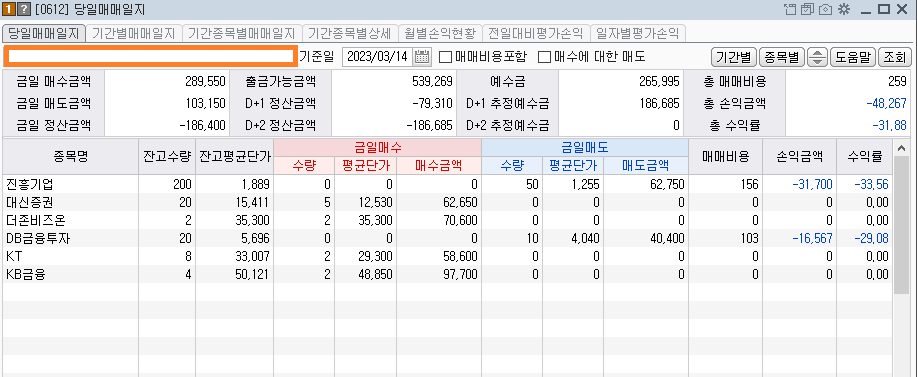Click DB금융투자 loss amount -16,567
Image resolution: width=917 pixels, height=377 pixels.
pyautogui.click(x=812, y=238)
